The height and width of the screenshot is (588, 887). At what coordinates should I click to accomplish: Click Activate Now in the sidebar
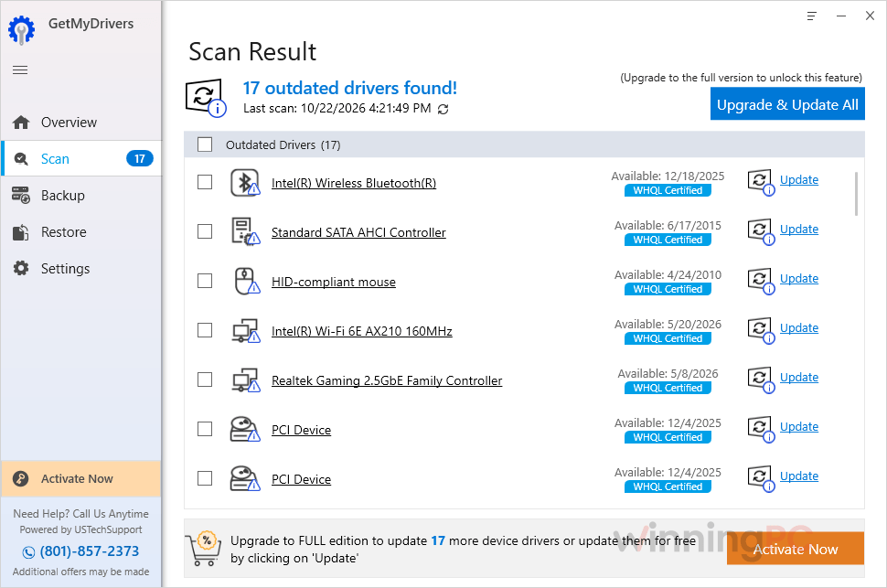pyautogui.click(x=80, y=479)
